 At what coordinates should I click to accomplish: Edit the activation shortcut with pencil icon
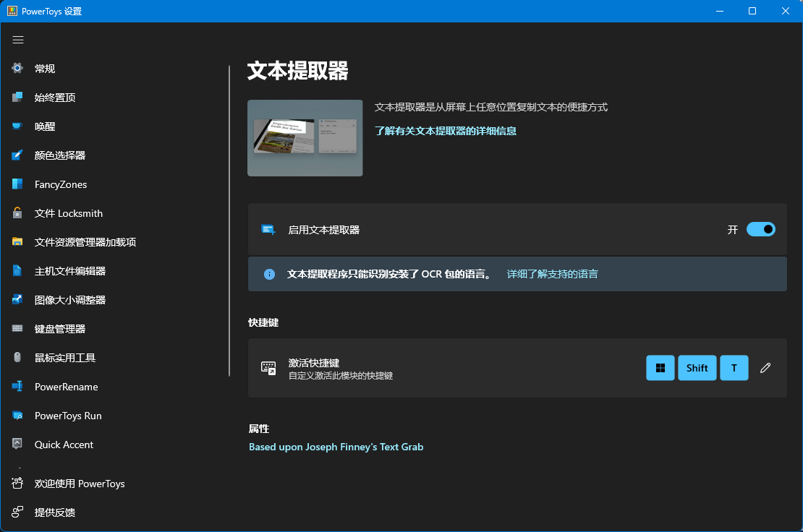(765, 368)
